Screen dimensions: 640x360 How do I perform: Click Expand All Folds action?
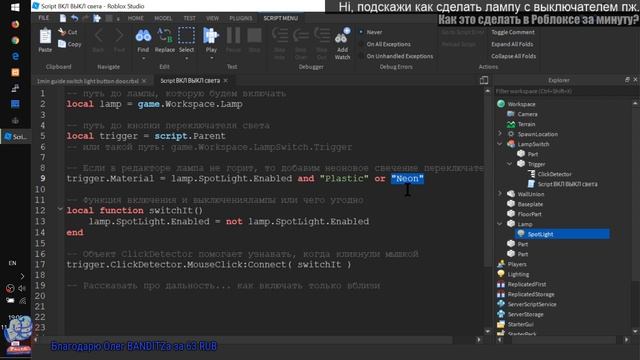[x=512, y=44]
